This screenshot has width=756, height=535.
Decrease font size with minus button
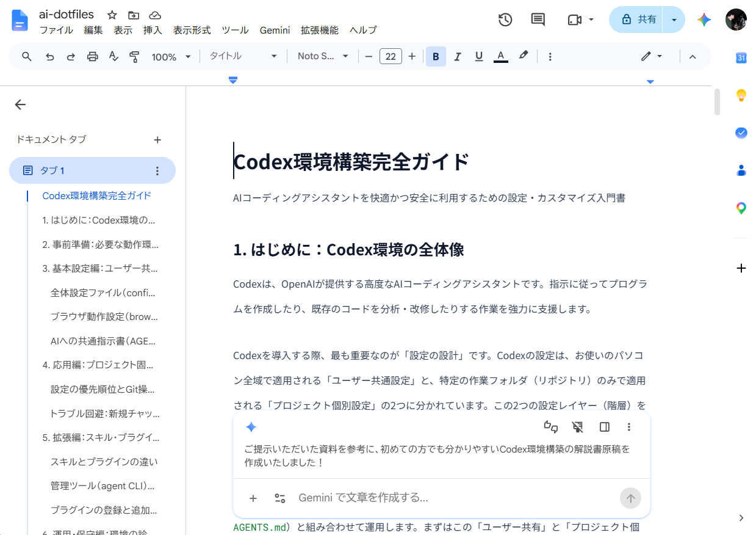pos(369,56)
